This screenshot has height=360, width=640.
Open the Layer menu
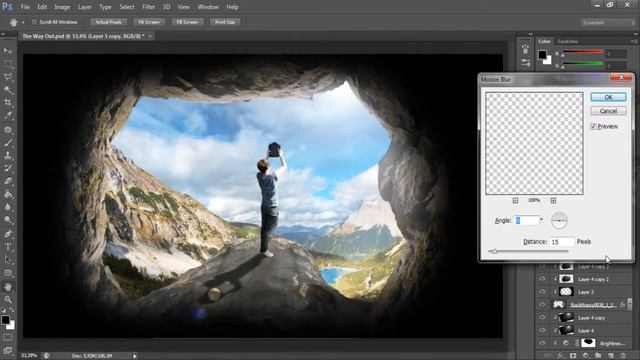[84, 7]
